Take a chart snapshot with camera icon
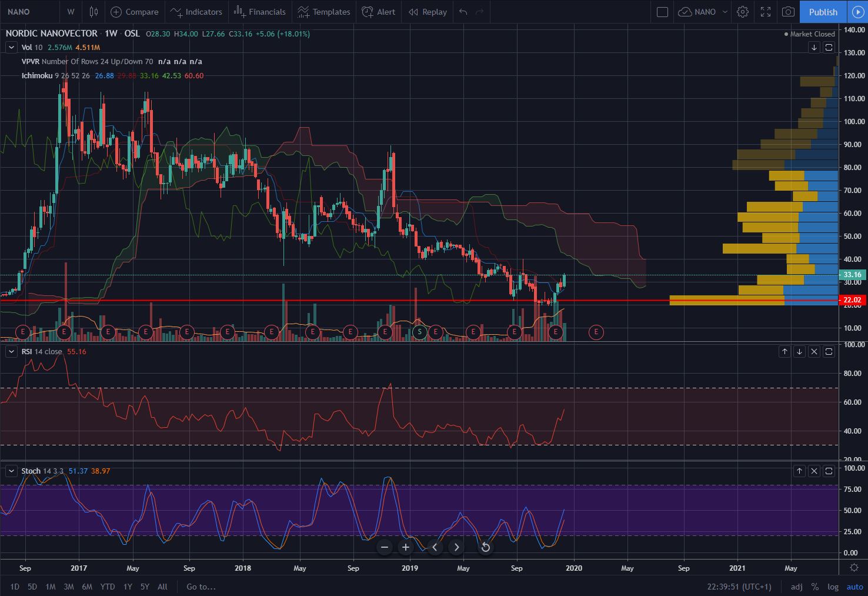The width and height of the screenshot is (868, 596). pos(789,12)
